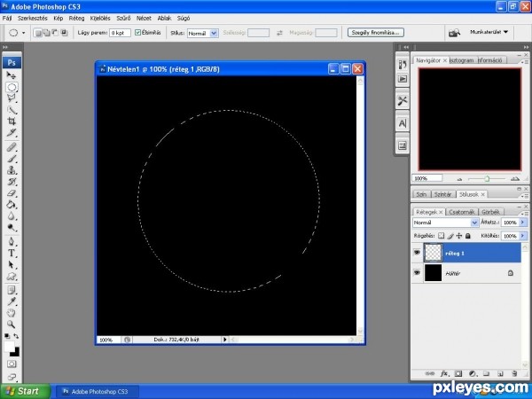Select the Notes tool

12,290
